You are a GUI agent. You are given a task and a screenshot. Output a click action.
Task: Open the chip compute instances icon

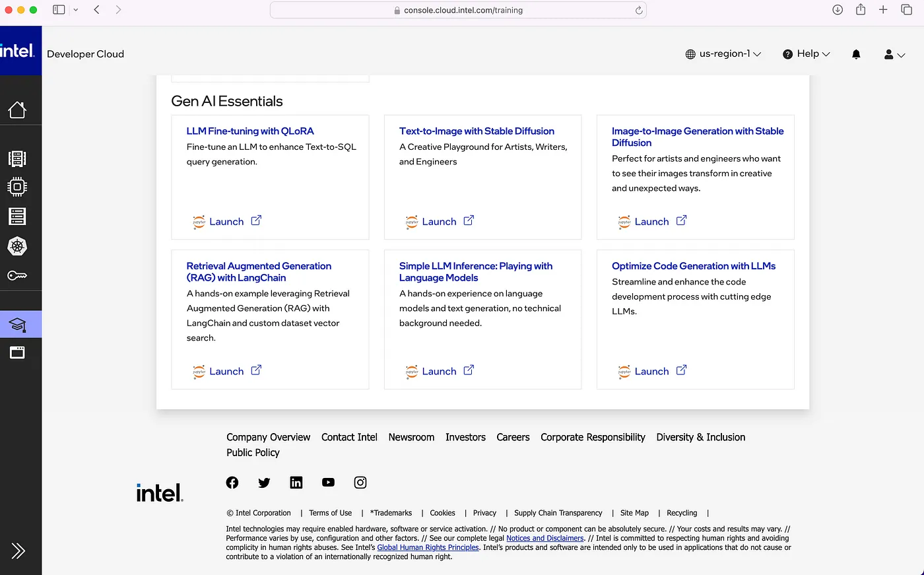point(17,187)
